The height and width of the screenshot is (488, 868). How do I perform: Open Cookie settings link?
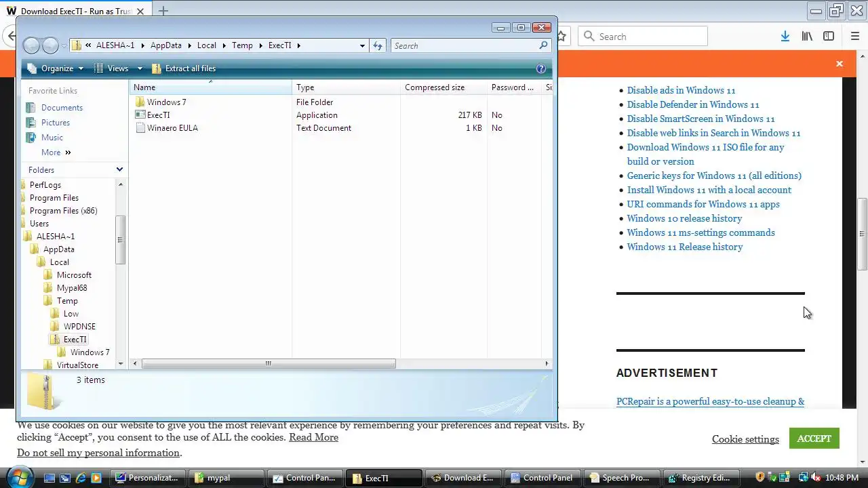745,439
